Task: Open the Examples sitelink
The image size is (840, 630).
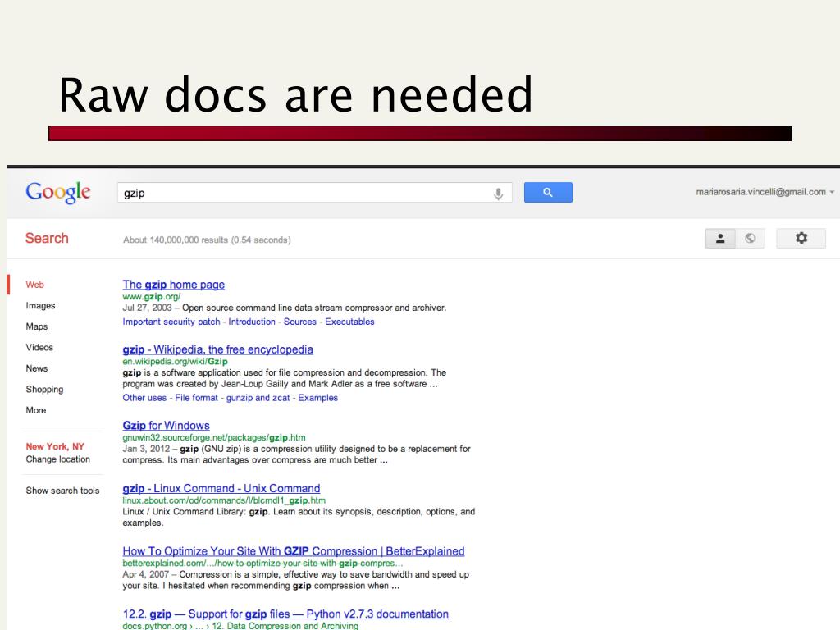Action: click(x=318, y=398)
